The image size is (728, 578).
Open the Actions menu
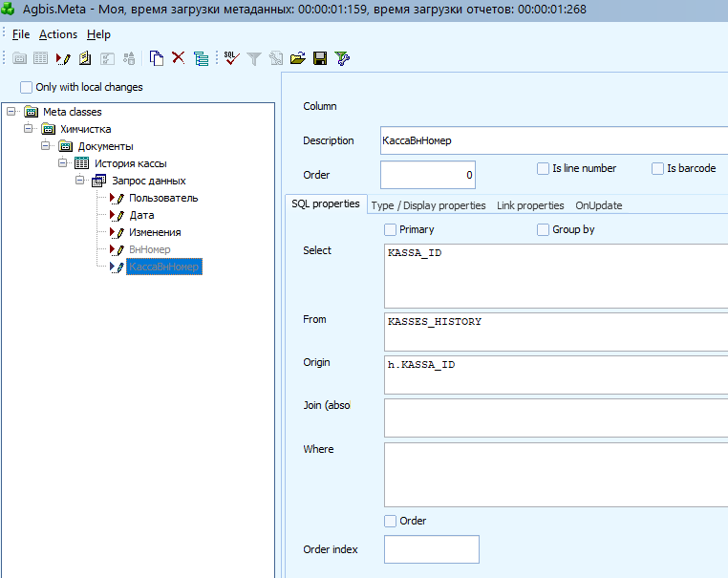(x=58, y=34)
